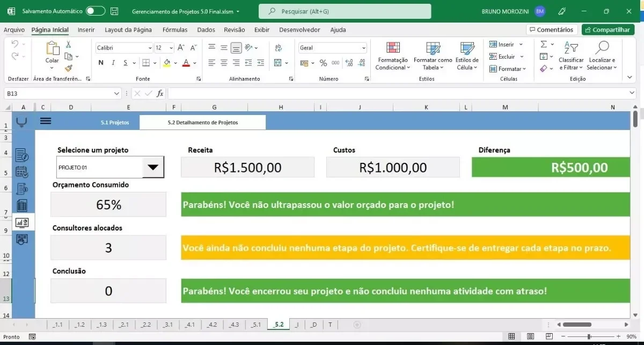Open the Calibri font name dropdown
The image size is (644, 345).
coord(150,48)
